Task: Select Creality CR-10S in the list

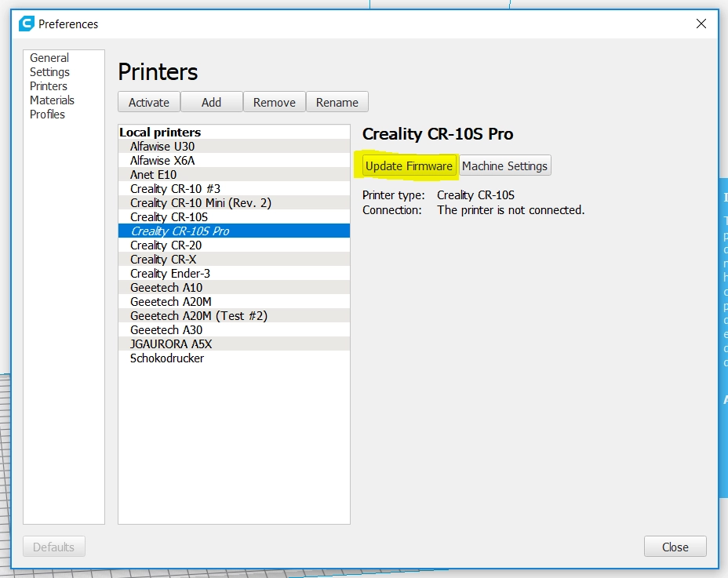Action: coord(234,216)
